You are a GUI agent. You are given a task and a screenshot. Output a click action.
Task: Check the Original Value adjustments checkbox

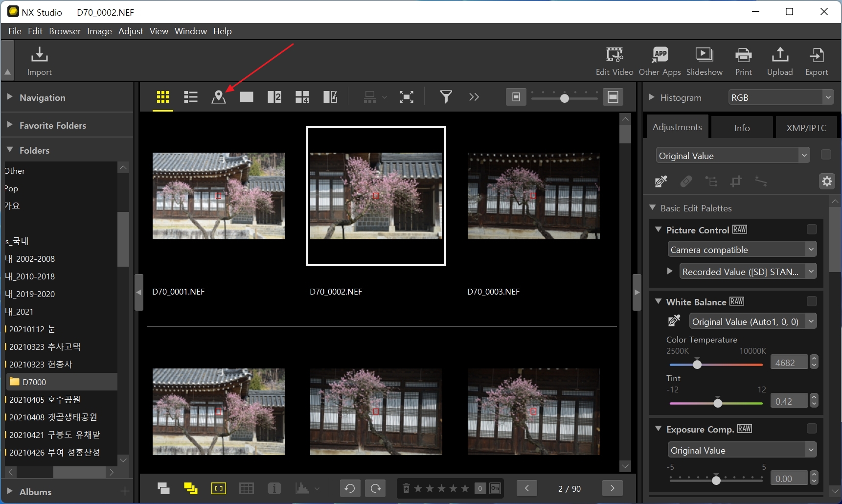(x=826, y=155)
